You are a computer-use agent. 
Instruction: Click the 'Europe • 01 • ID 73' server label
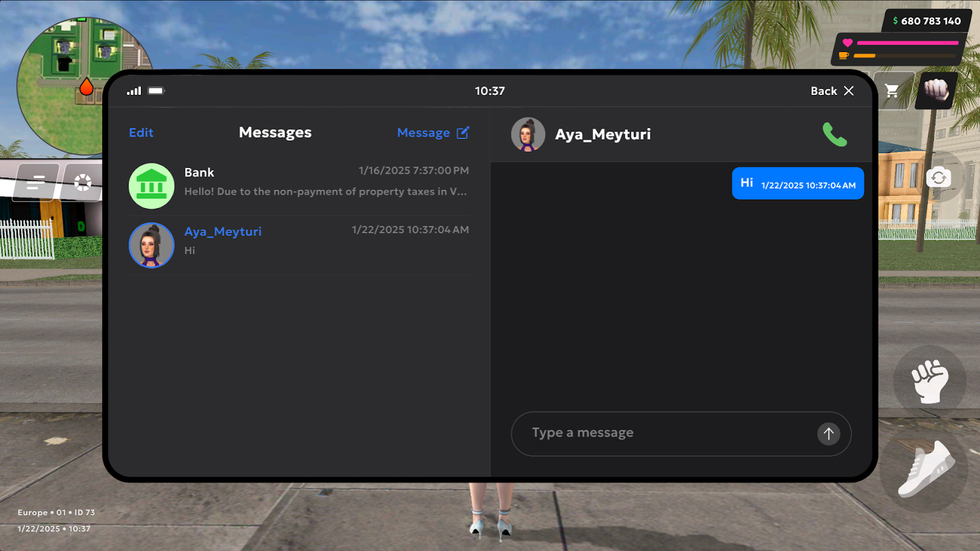click(56, 512)
